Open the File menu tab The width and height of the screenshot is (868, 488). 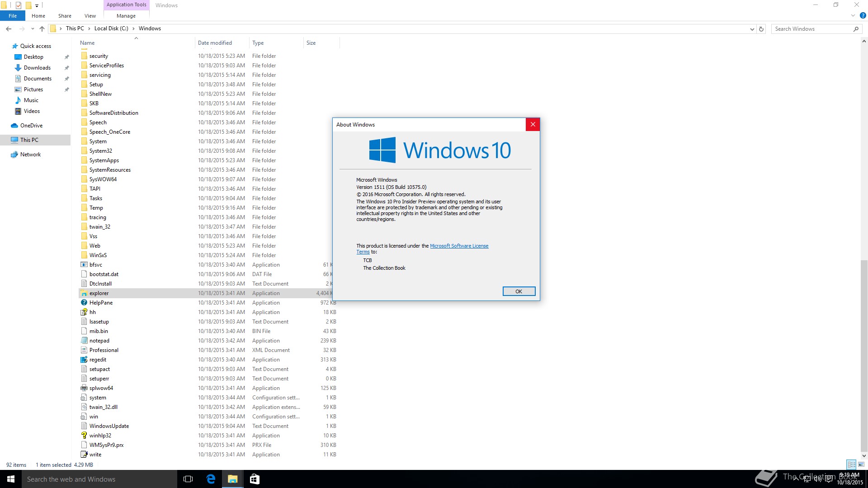click(13, 16)
